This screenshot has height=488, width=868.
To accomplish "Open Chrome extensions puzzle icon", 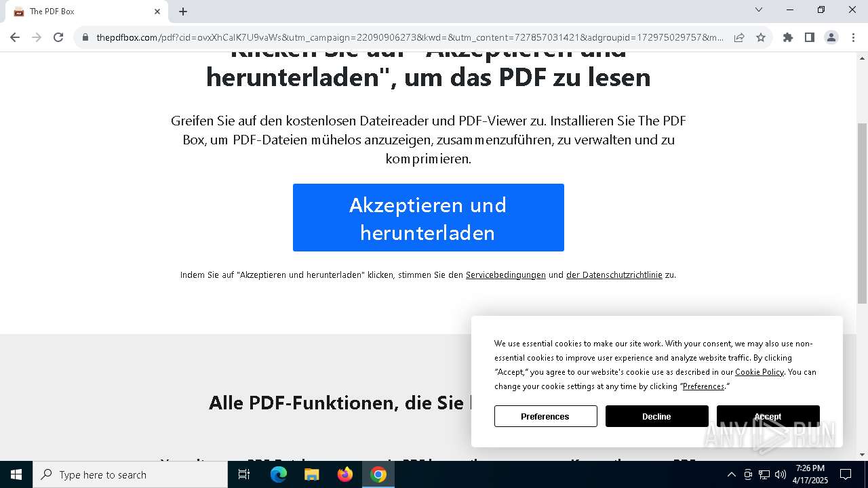I will [x=788, y=37].
